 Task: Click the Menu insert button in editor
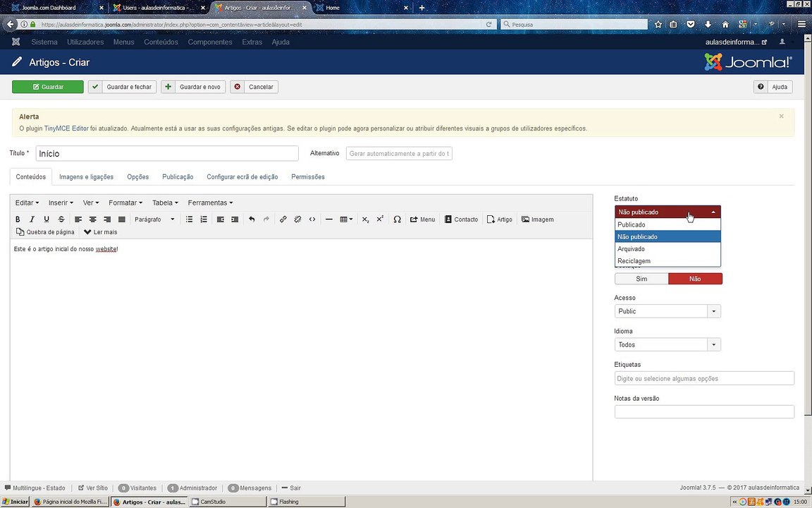pyautogui.click(x=423, y=219)
